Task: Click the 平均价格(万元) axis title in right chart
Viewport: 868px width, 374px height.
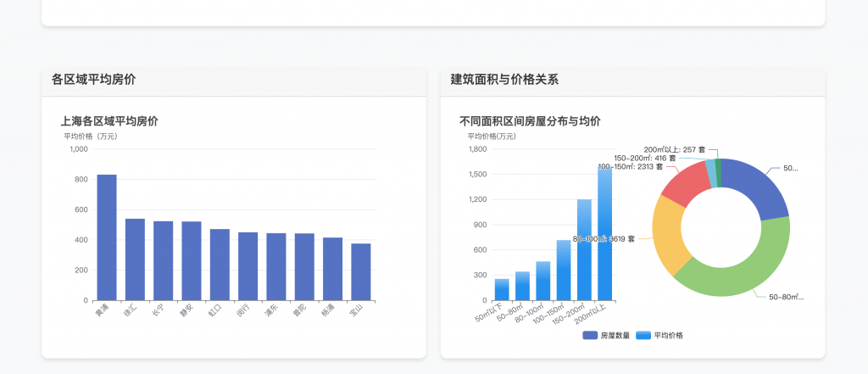Action: coord(492,137)
